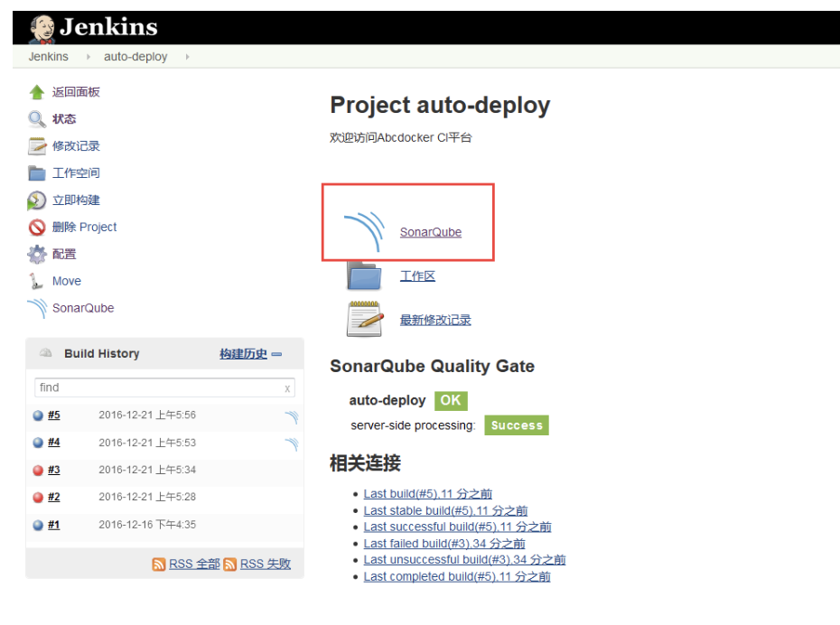840x625 pixels.
Task: Open the Last build(#5) link
Action: [x=427, y=494]
